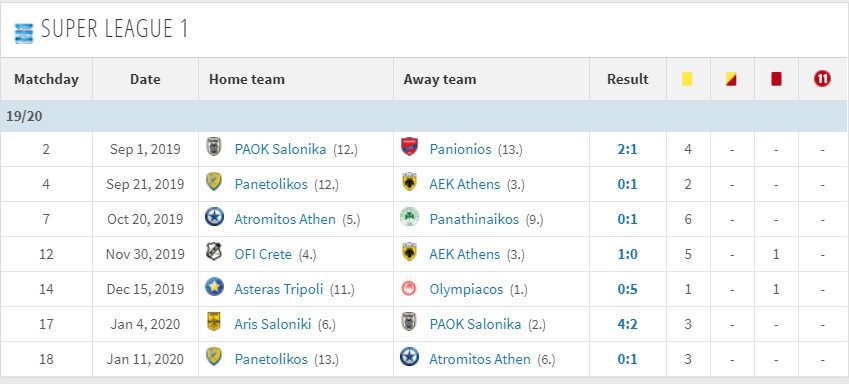Click the Date column header

click(145, 79)
